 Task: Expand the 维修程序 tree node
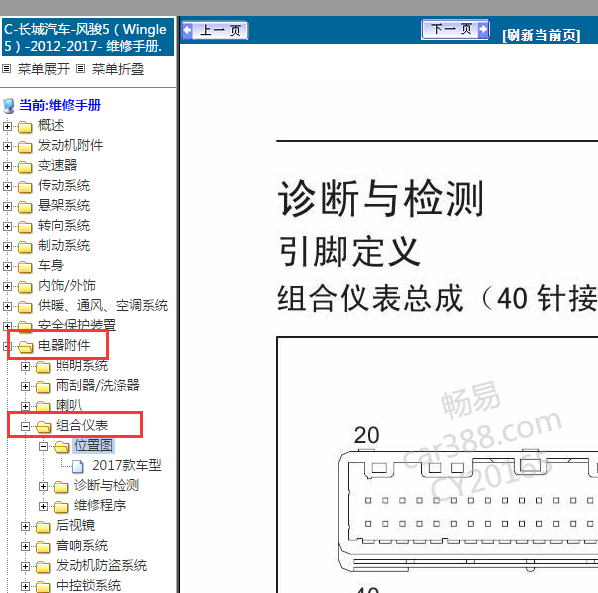pyautogui.click(x=43, y=506)
